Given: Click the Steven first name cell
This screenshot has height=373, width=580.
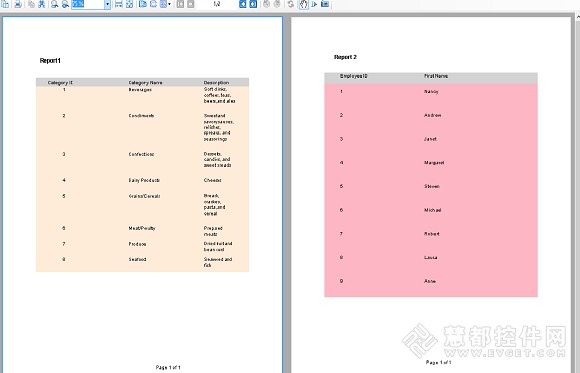Looking at the screenshot, I should pos(432,186).
